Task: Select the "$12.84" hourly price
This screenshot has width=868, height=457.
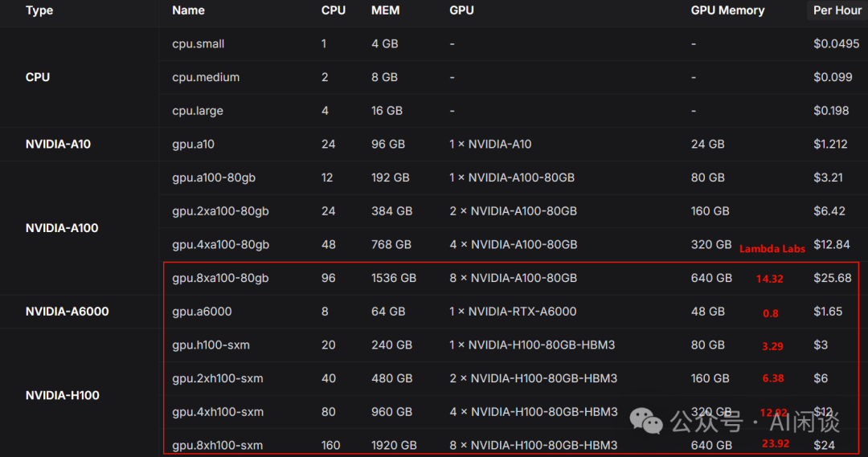Action: point(832,244)
